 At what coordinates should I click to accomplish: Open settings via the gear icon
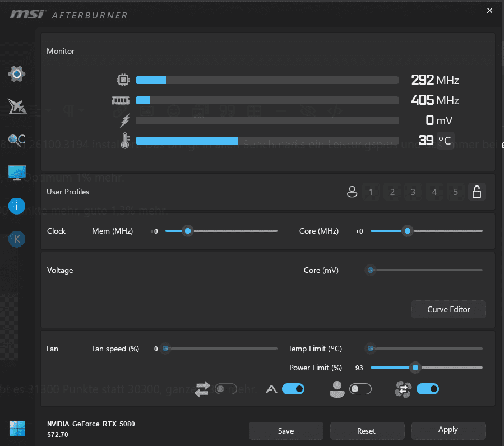[17, 74]
